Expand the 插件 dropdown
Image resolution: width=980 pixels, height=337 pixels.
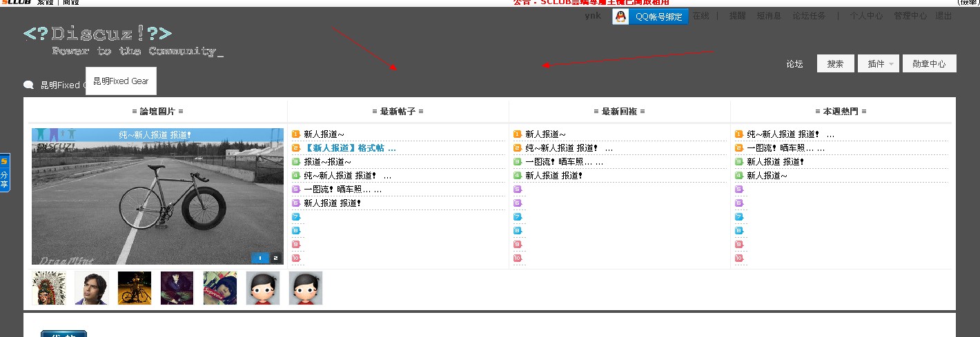879,63
